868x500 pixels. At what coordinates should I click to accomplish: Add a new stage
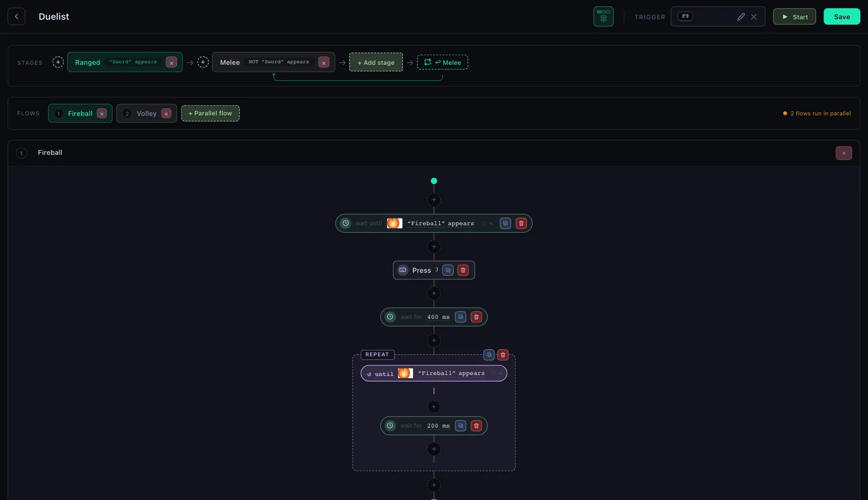point(376,62)
